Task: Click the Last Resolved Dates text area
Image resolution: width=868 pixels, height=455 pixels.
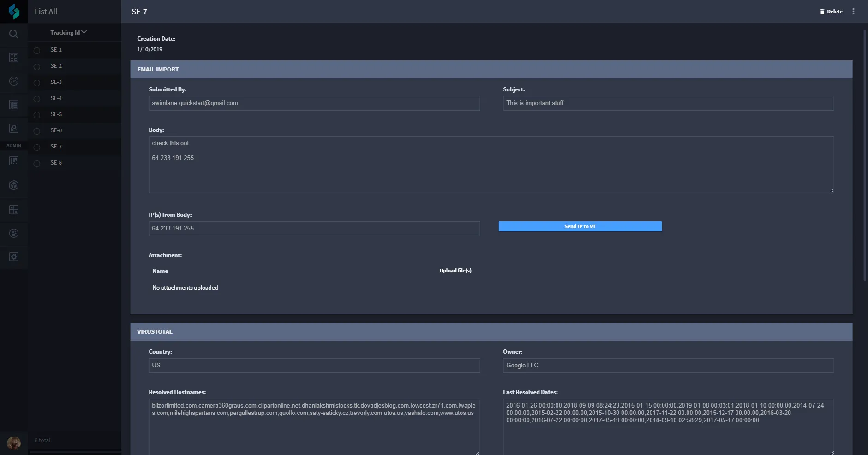Action: (668, 426)
